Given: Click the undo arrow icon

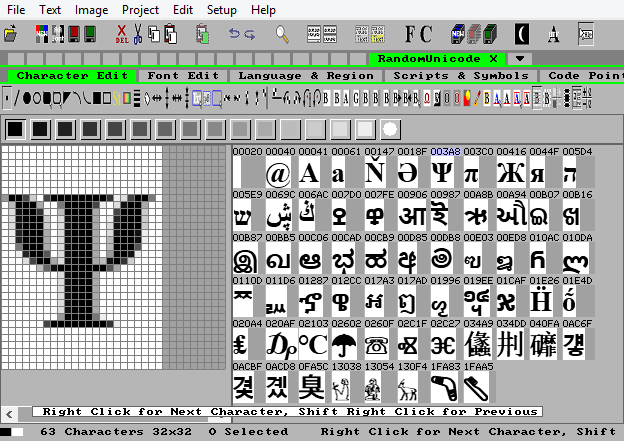Looking at the screenshot, I should pyautogui.click(x=234, y=34).
